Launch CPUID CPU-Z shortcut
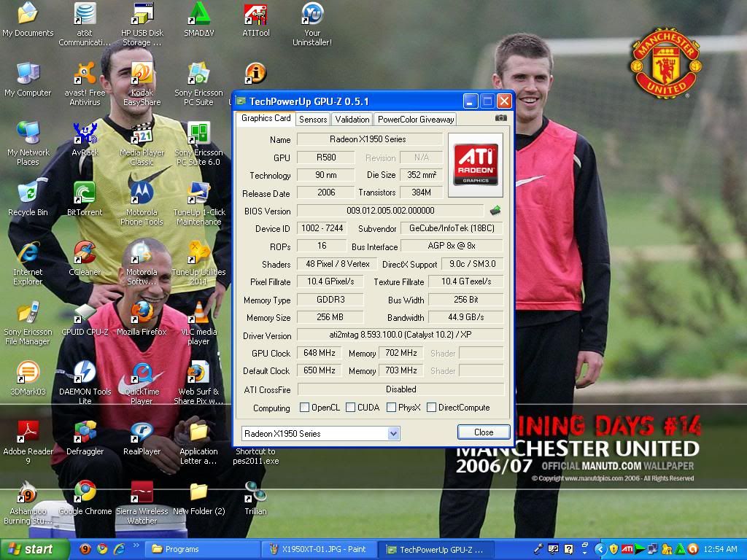The width and height of the screenshot is (747, 560). 85,319
